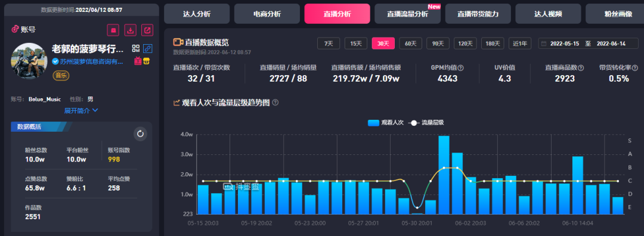Expand the 展开简介 profile description
644x236 pixels.
[81, 110]
